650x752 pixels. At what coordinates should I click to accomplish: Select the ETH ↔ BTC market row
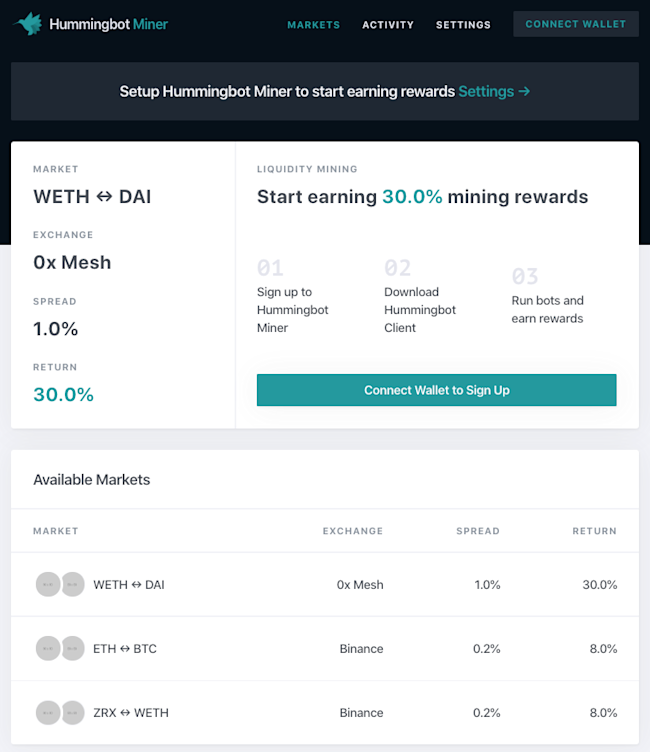pyautogui.click(x=325, y=648)
